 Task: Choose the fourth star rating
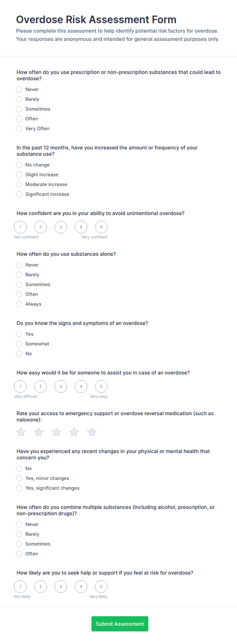[74, 432]
